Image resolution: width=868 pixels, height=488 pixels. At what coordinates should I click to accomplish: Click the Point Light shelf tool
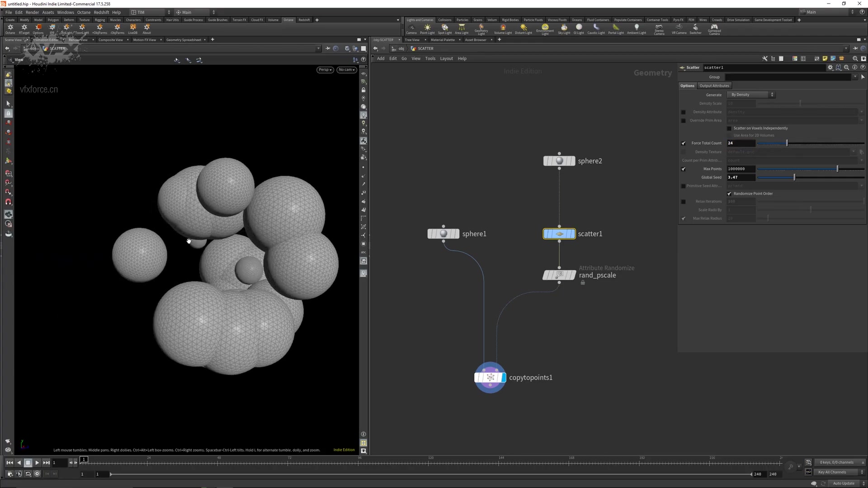427,29
